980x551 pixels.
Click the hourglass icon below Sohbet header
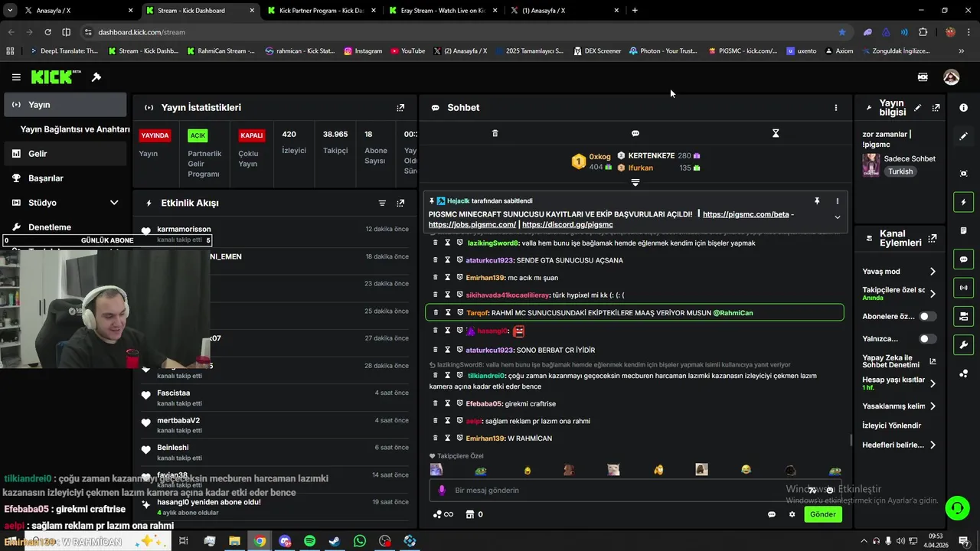coord(776,133)
